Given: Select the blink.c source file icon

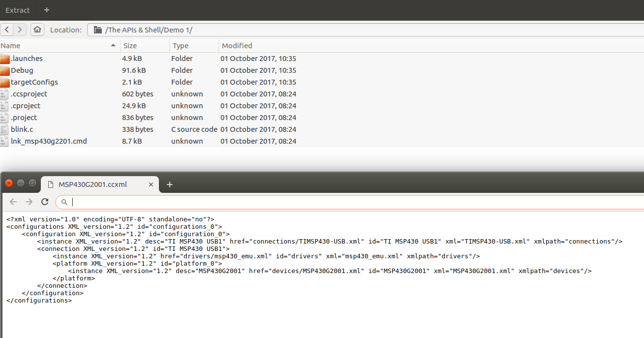Looking at the screenshot, I should coord(5,129).
